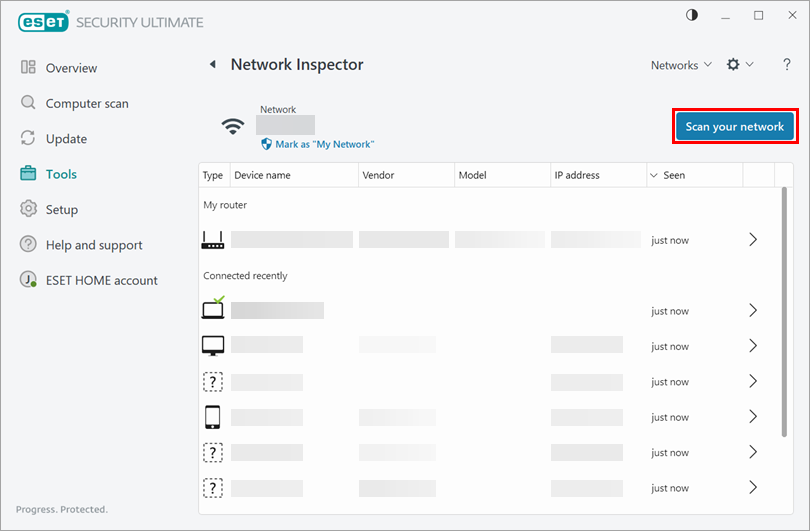
Task: Click the smartphone device icon
Action: coord(213,417)
